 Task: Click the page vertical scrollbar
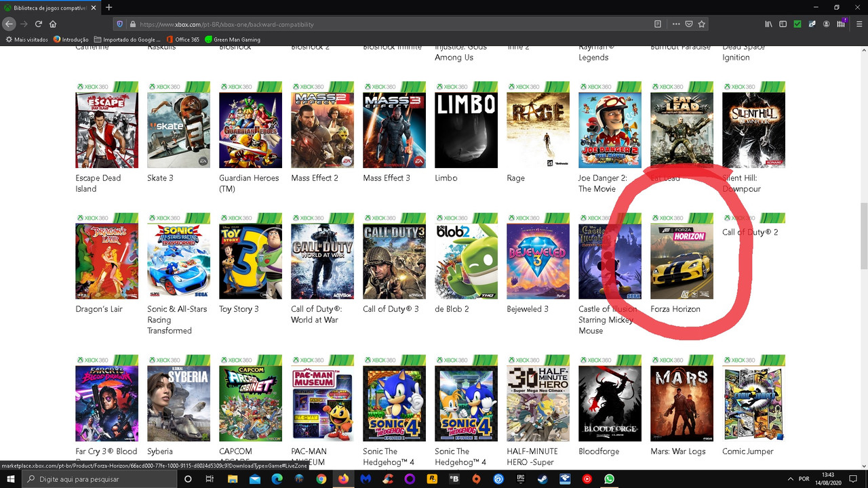863,235
